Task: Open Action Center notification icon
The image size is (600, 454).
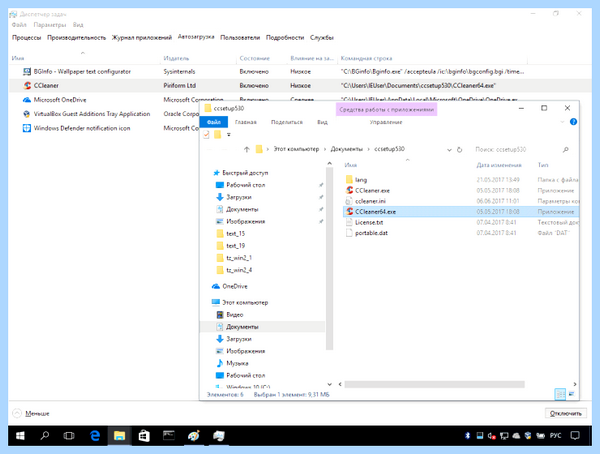Action: coord(575,436)
